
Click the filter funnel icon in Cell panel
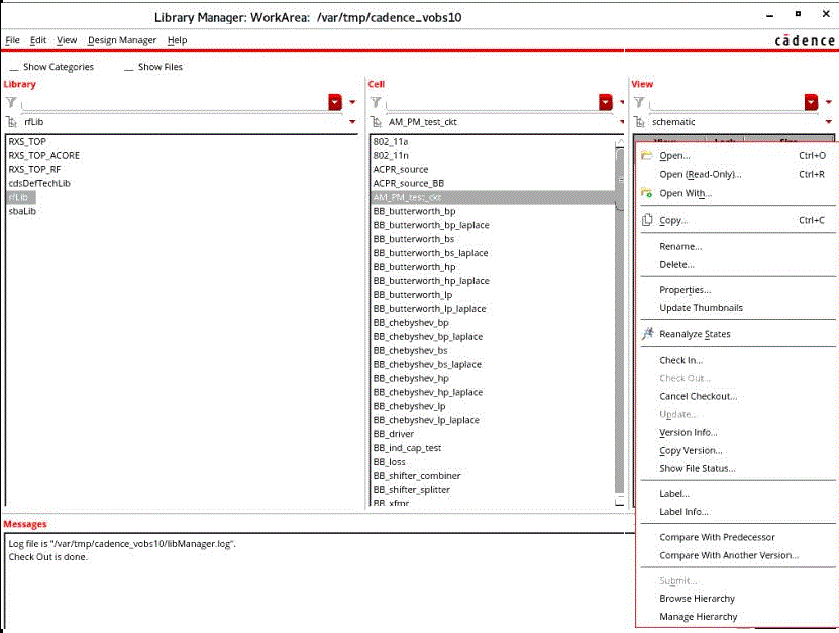coord(378,102)
